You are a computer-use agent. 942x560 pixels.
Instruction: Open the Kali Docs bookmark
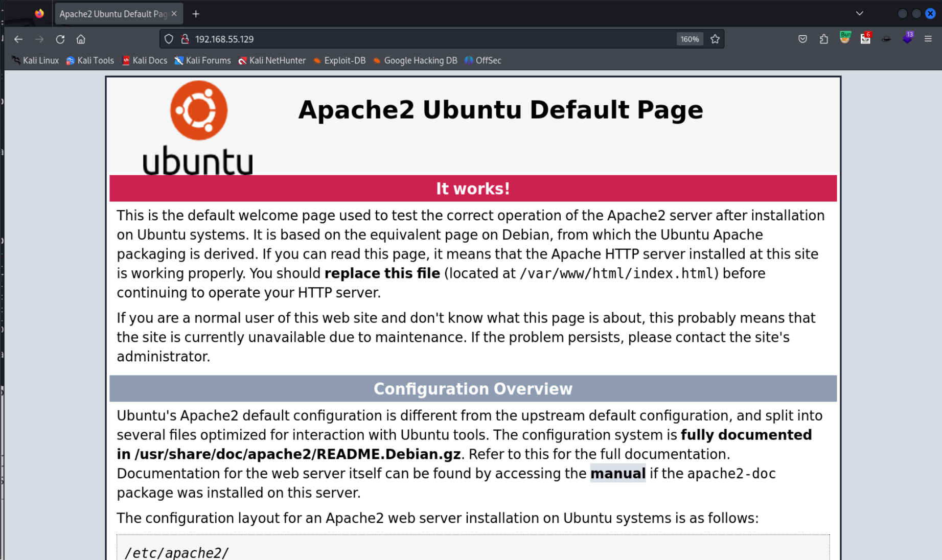[x=145, y=60]
